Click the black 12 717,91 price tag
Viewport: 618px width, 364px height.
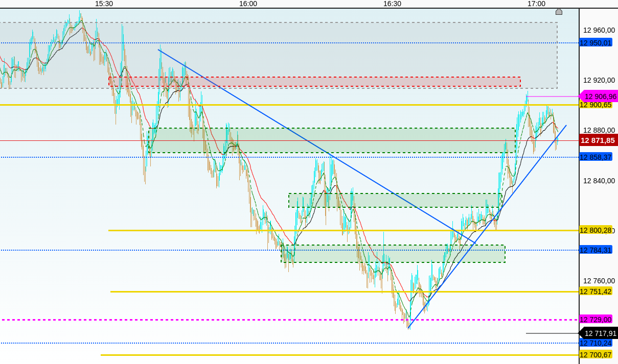[599, 333]
